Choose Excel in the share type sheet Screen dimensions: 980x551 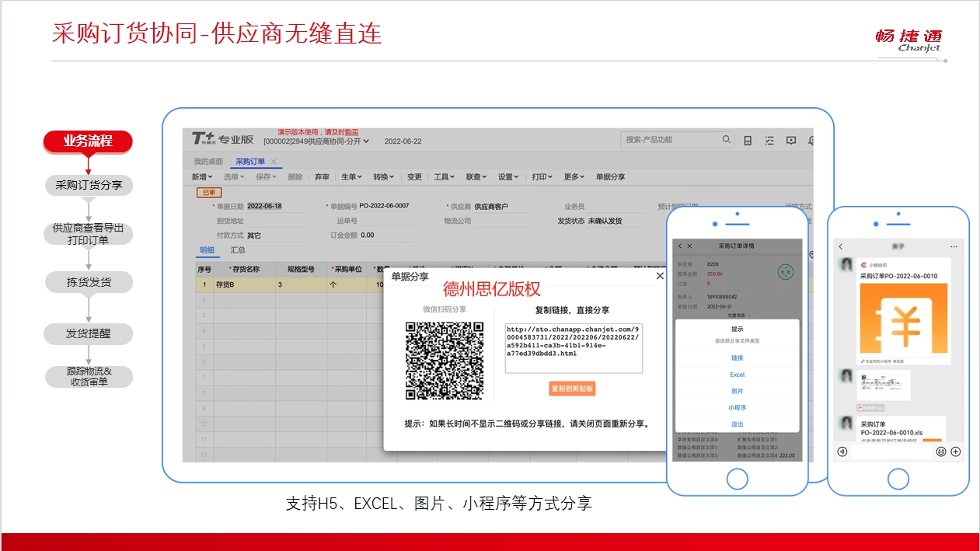pyautogui.click(x=737, y=375)
